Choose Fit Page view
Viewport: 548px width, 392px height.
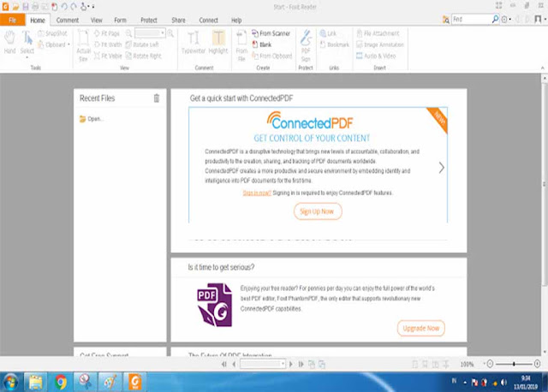[x=107, y=33]
